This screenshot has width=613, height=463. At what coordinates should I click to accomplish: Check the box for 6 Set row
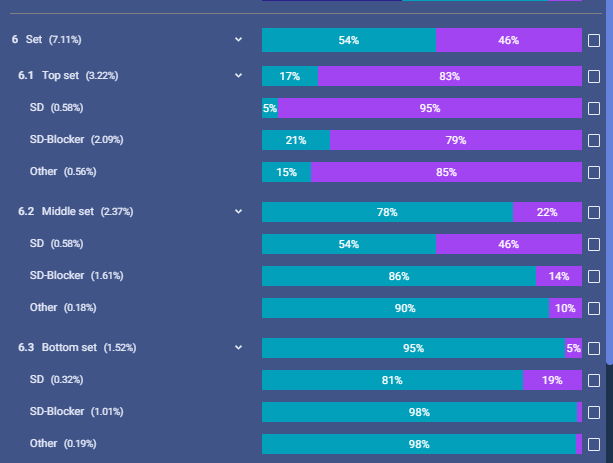click(x=594, y=40)
